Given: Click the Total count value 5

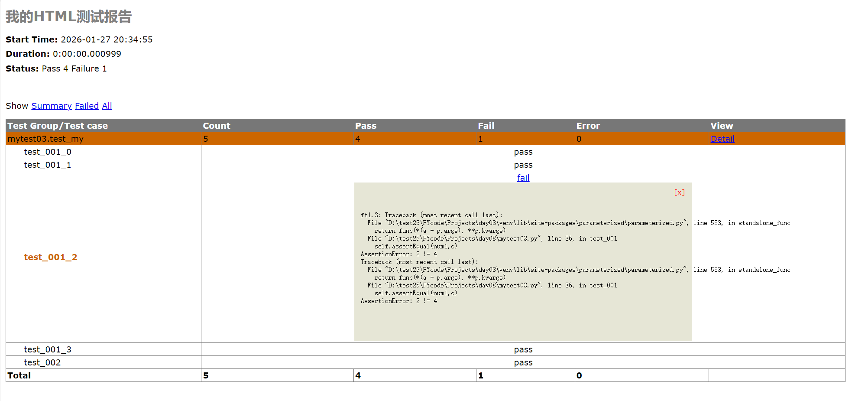Looking at the screenshot, I should 206,375.
